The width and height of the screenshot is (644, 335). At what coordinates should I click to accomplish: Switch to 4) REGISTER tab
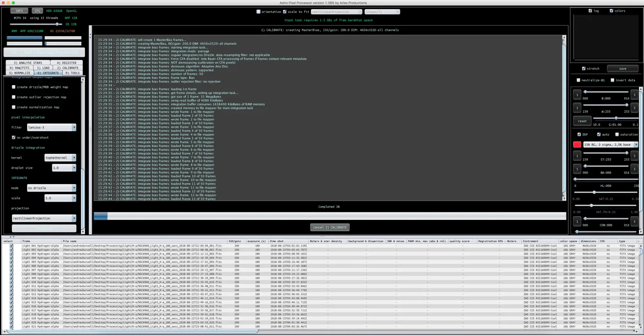click(x=67, y=63)
